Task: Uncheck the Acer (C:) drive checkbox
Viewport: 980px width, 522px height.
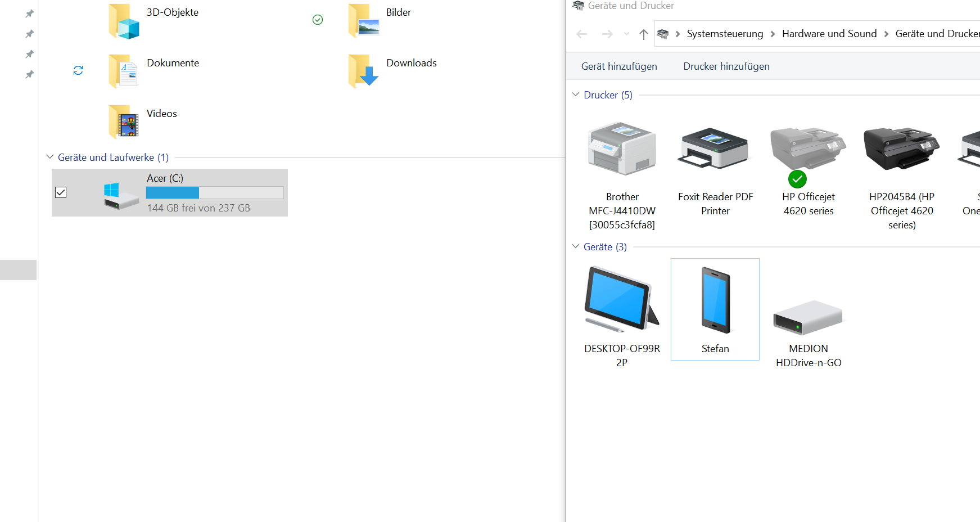Action: tap(60, 192)
